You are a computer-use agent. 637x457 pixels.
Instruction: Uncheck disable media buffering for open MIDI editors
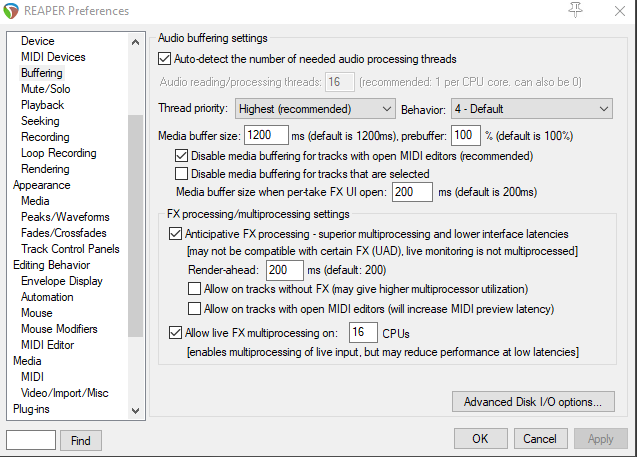point(182,156)
